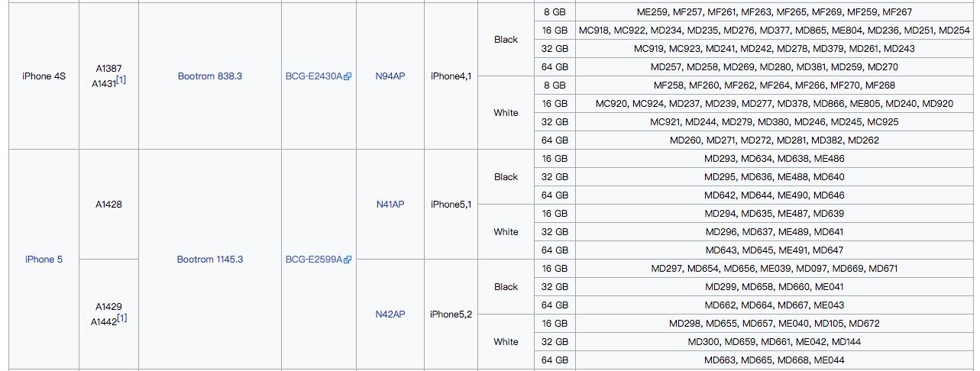Click the BCG-E2599A FCC ID link
This screenshot has width=980, height=371.
click(313, 260)
